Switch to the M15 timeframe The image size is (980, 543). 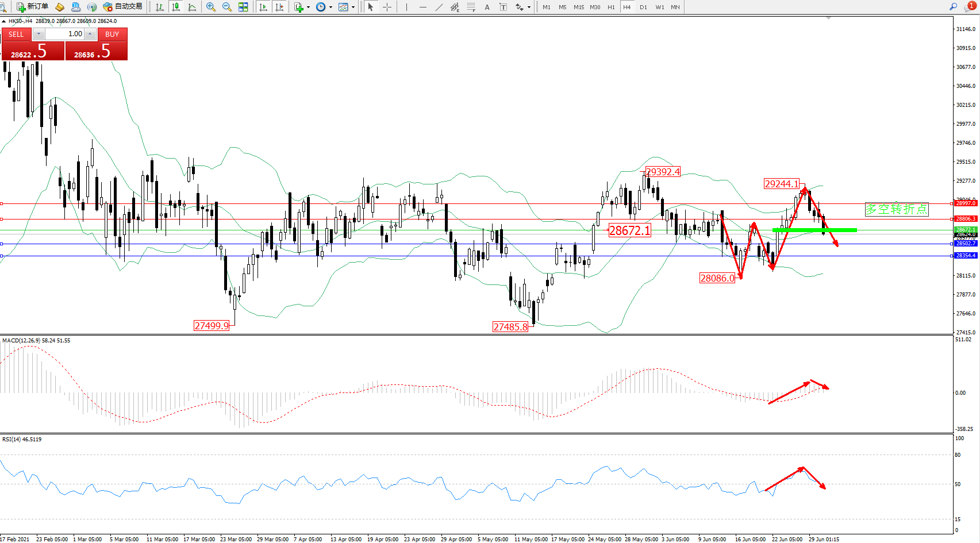click(578, 7)
